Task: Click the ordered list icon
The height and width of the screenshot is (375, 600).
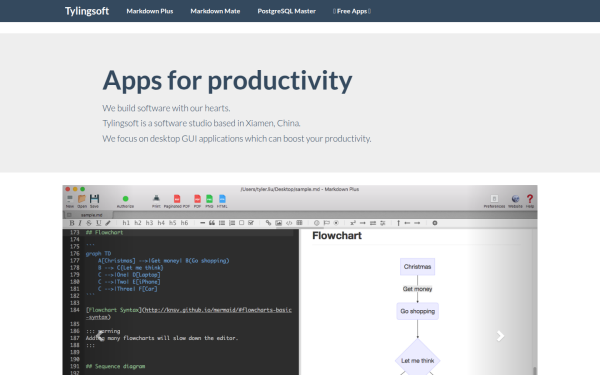Action: tap(232, 223)
